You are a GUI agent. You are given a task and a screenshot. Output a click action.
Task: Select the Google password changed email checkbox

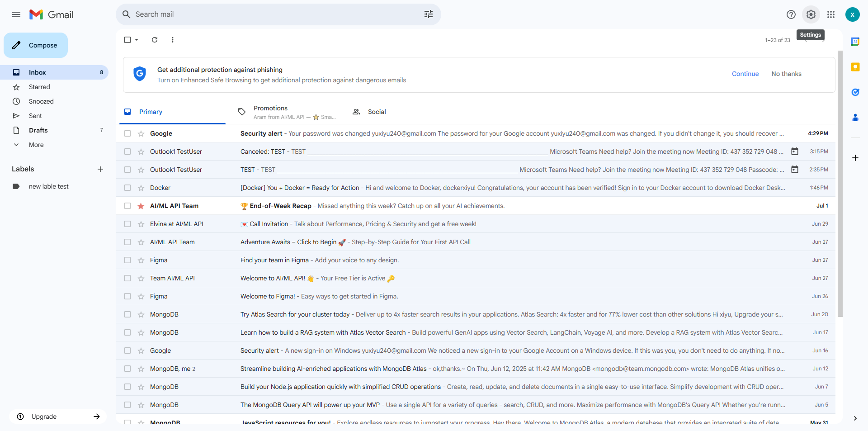127,133
